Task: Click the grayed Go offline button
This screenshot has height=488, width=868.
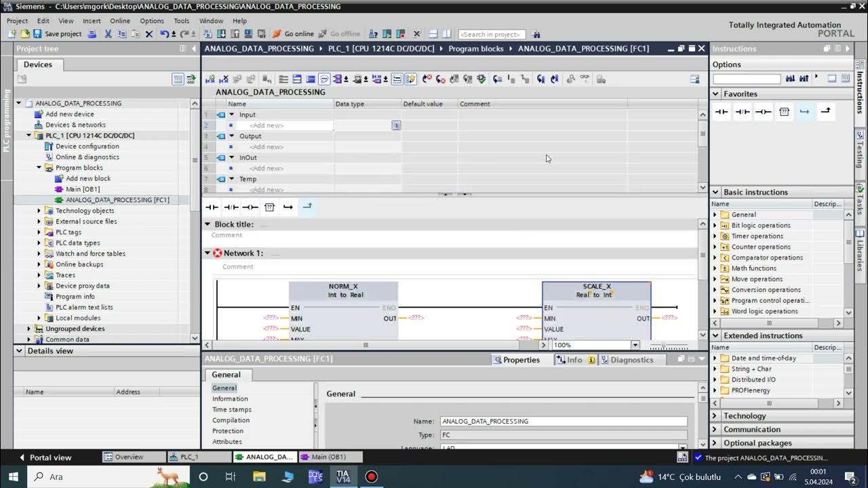Action: [x=339, y=34]
